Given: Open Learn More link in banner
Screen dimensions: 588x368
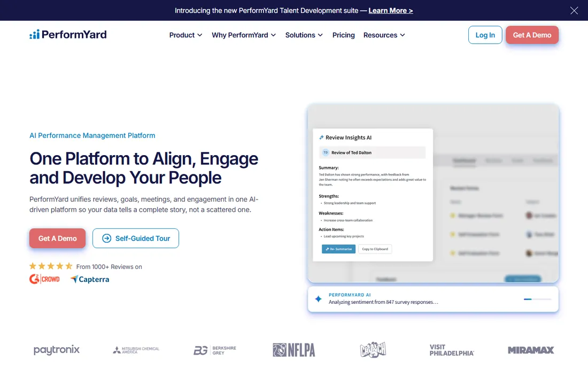Looking at the screenshot, I should pos(390,11).
